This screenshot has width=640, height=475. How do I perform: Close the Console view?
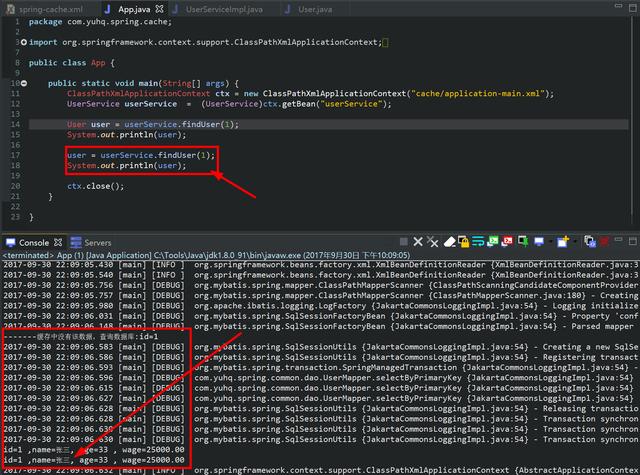[58, 242]
